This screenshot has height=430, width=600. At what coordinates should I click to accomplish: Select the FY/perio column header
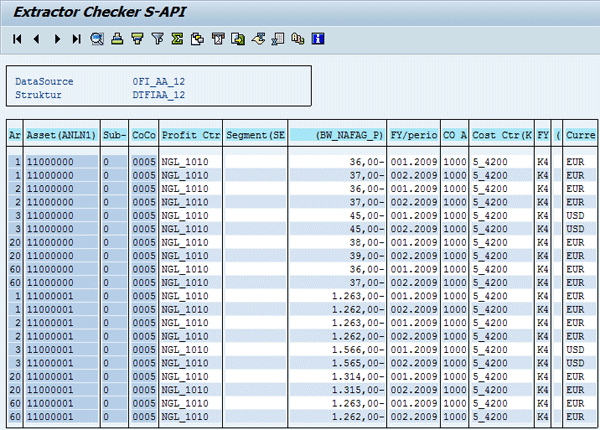(x=414, y=134)
